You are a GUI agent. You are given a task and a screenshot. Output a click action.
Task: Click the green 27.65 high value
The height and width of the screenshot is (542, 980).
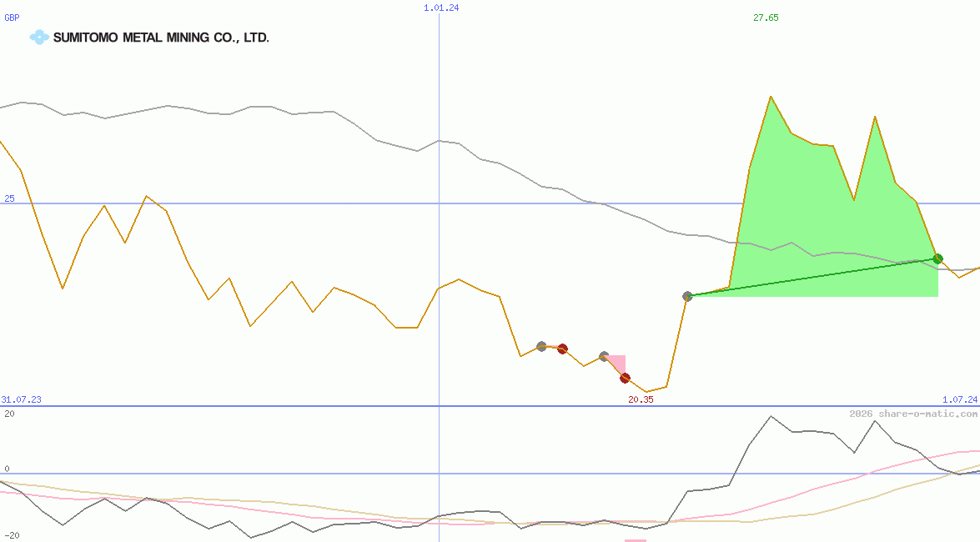pos(766,18)
